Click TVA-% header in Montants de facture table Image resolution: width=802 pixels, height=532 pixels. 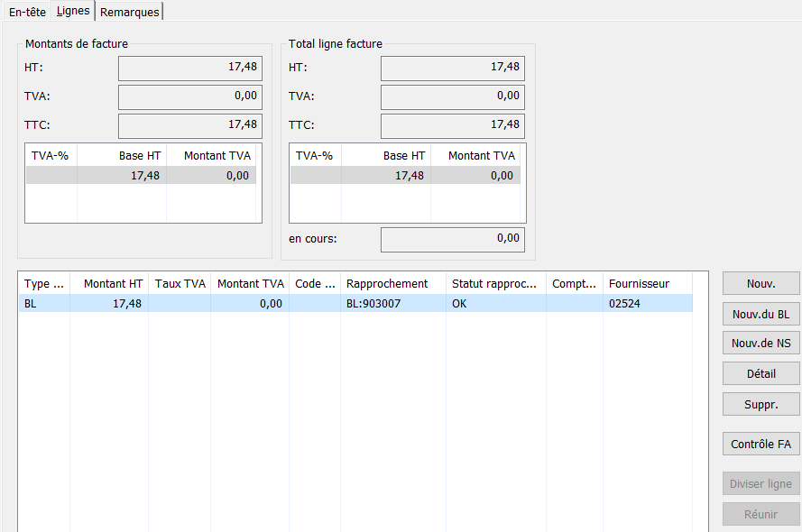(51, 156)
